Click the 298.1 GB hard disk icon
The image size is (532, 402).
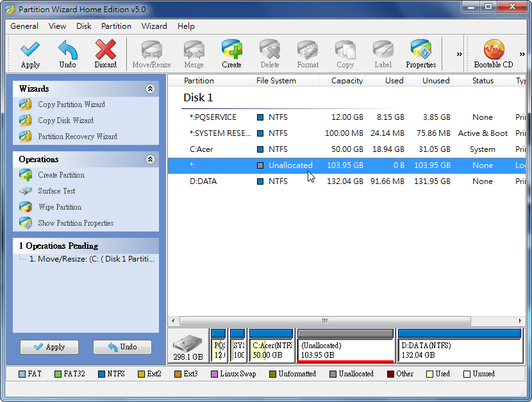[188, 344]
